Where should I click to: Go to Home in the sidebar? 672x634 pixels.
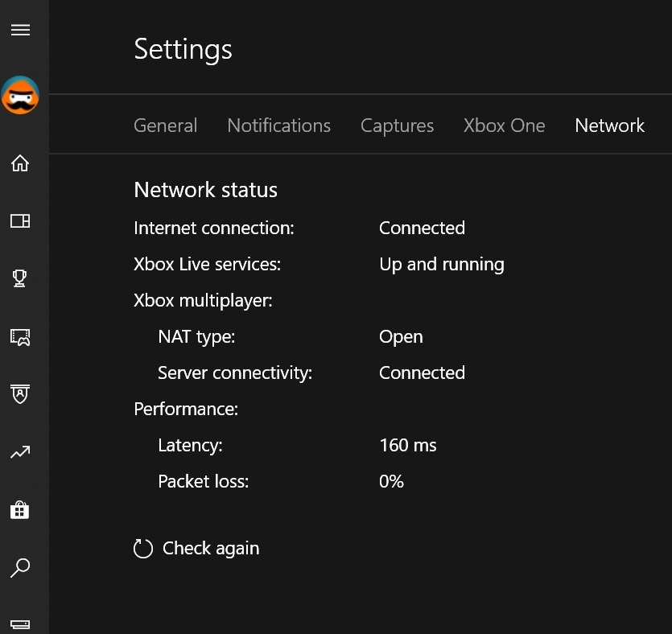[x=20, y=163]
